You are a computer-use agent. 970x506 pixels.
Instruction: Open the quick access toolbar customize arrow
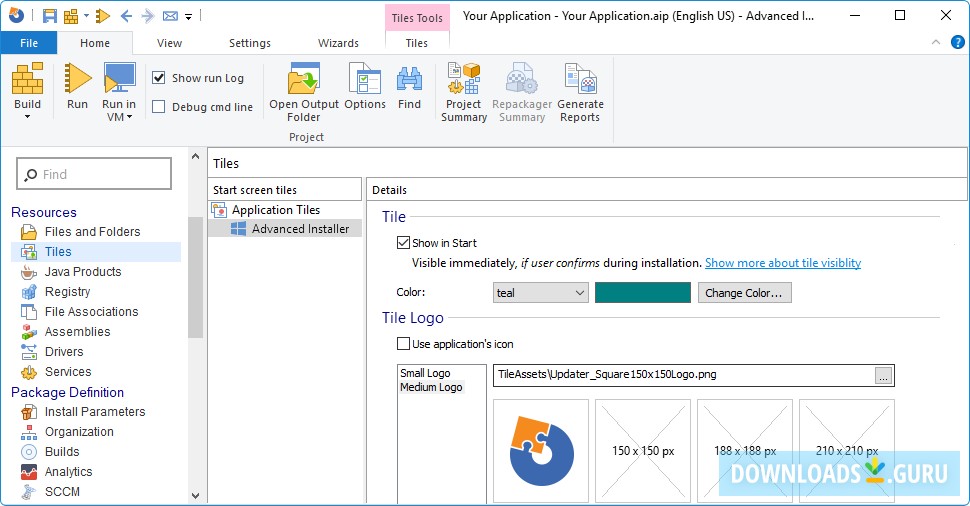click(x=189, y=17)
